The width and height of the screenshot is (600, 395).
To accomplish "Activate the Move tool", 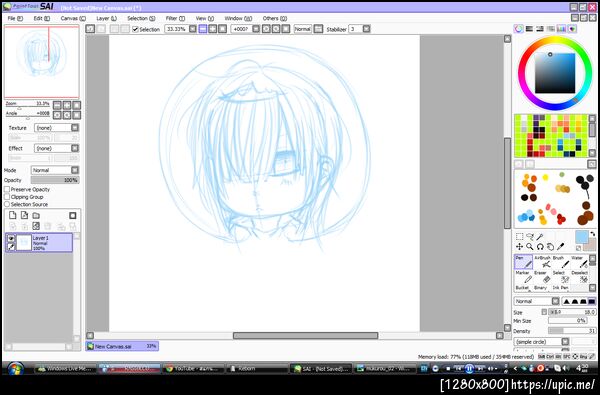I will click(519, 247).
